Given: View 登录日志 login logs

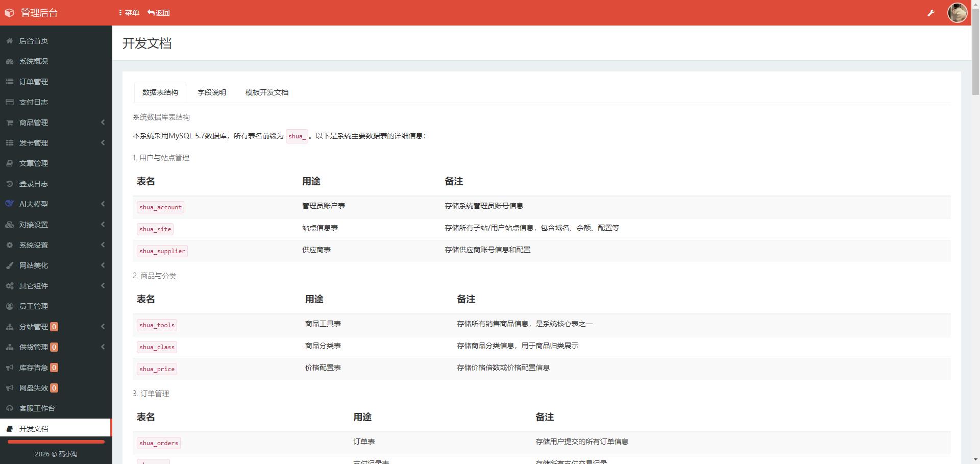Looking at the screenshot, I should point(33,183).
